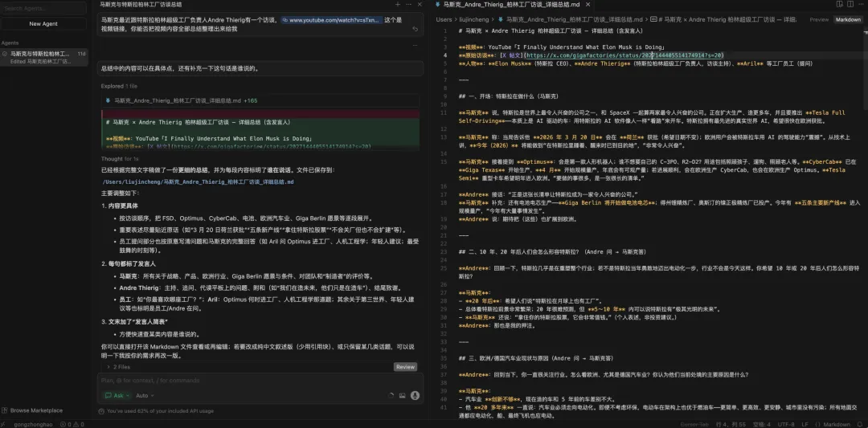Click the split editor icon
This screenshot has width=868, height=428.
850,5
